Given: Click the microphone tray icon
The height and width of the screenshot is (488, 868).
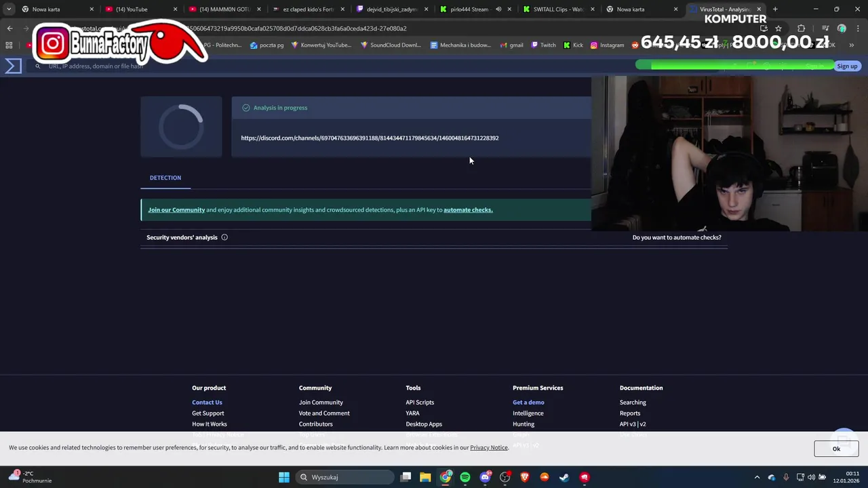Looking at the screenshot, I should tap(786, 477).
